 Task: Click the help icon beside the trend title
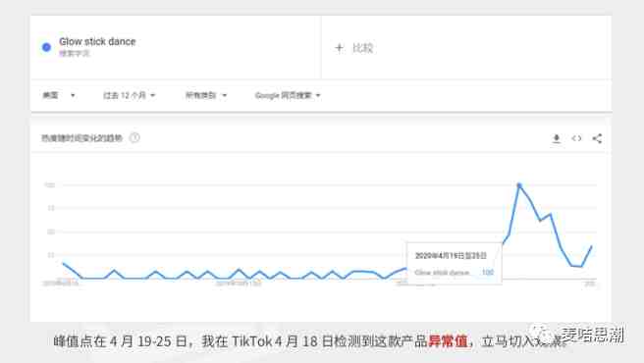pos(134,137)
